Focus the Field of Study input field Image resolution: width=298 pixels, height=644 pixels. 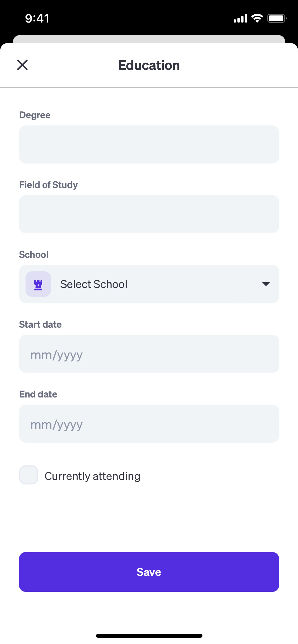coord(149,214)
